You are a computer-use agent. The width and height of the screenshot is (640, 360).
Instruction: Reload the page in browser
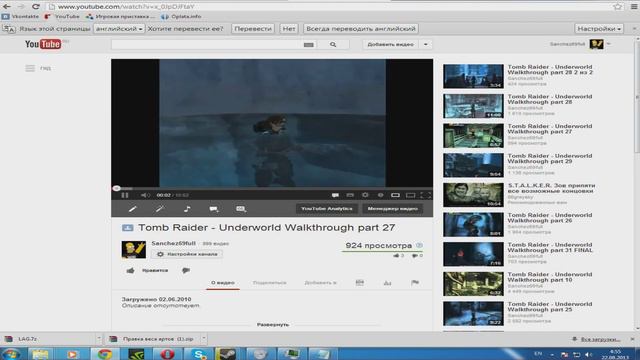(x=36, y=7)
